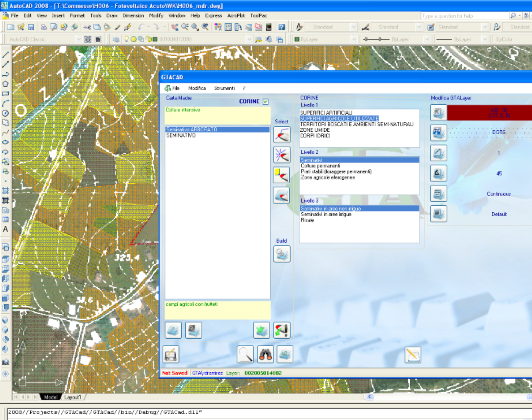Click the dark red ACI 16 color swatch
Image resolution: width=532 pixels, height=420 pixels.
(x=489, y=113)
